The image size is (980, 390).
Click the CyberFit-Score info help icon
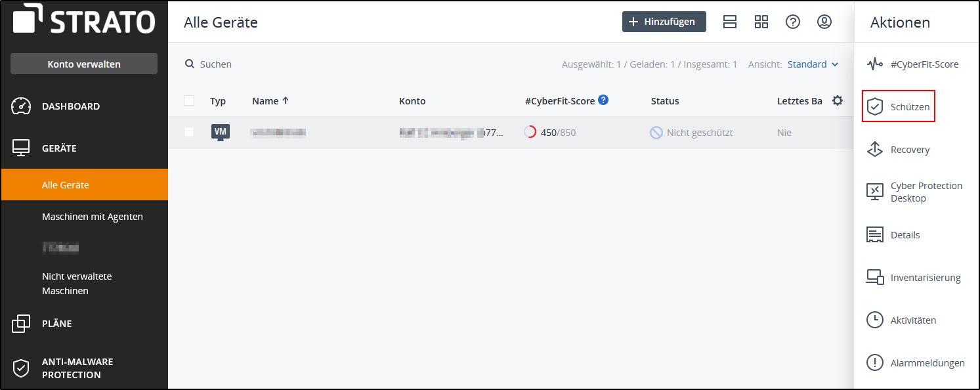coord(603,100)
